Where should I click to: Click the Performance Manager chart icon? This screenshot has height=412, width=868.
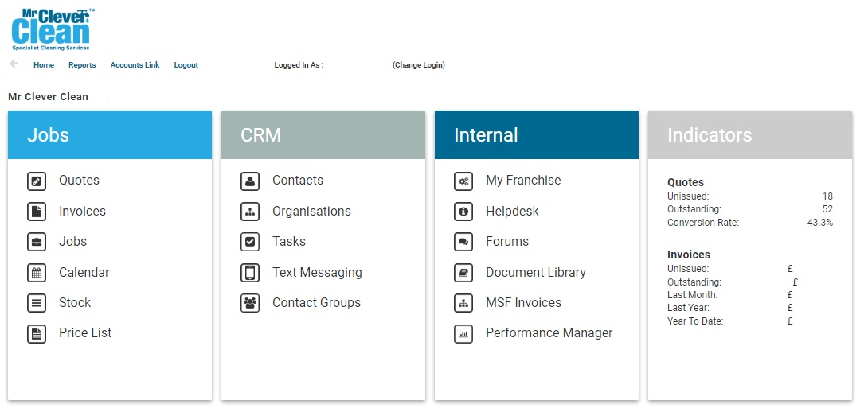(463, 334)
